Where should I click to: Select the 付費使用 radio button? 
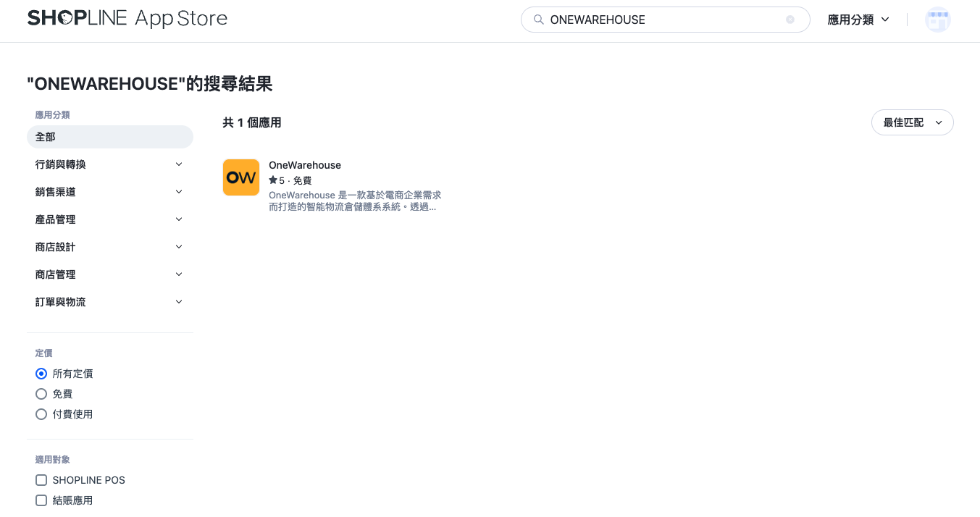[x=41, y=414]
